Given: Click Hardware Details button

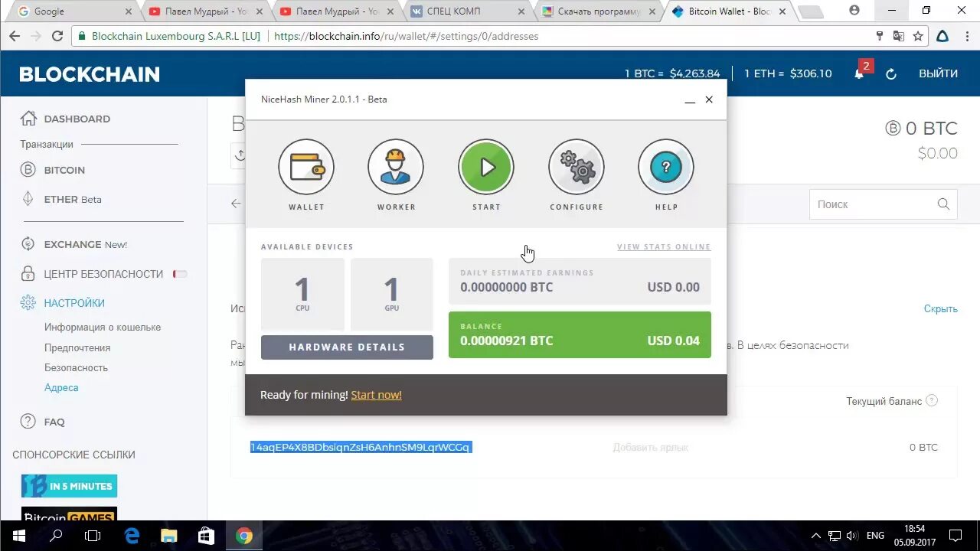Looking at the screenshot, I should pyautogui.click(x=347, y=347).
